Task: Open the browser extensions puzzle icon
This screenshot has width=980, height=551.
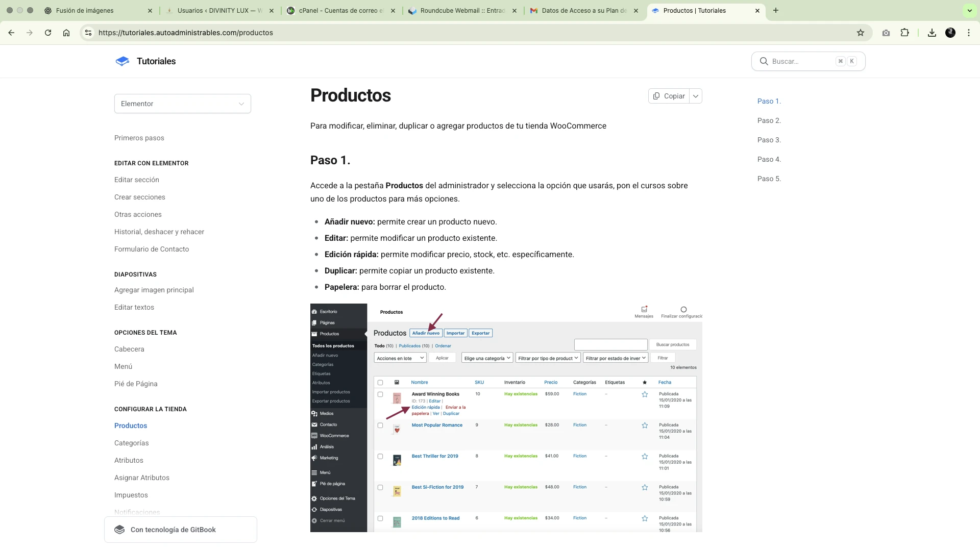Action: pos(904,33)
